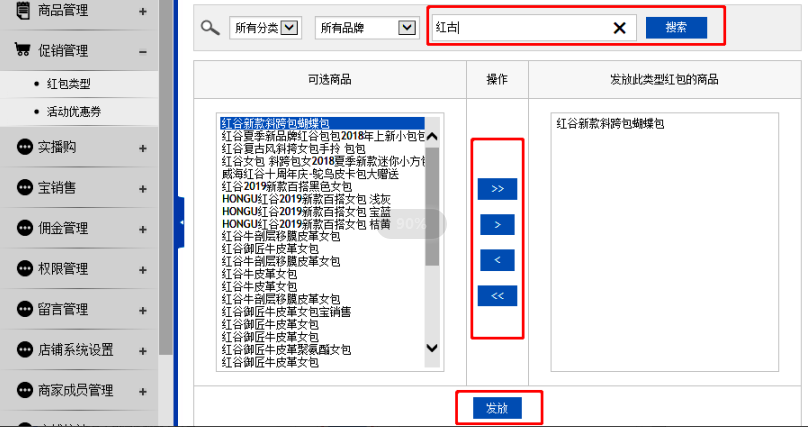Click the round dots icon beside 实播购
This screenshot has height=427, width=808.
25,147
